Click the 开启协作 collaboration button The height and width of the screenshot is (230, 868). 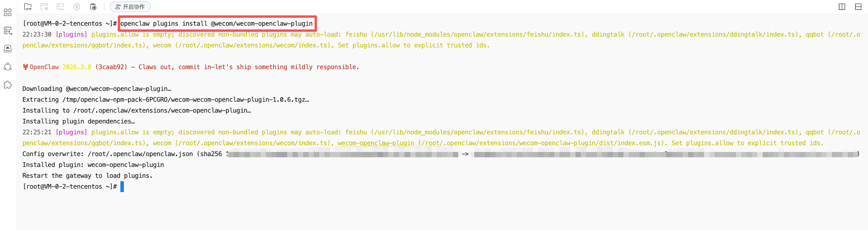pyautogui.click(x=130, y=7)
